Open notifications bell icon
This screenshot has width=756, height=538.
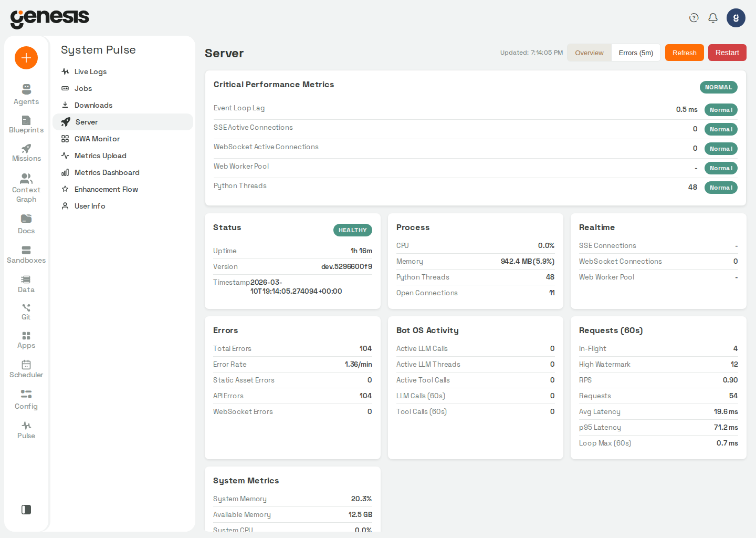coord(713,18)
